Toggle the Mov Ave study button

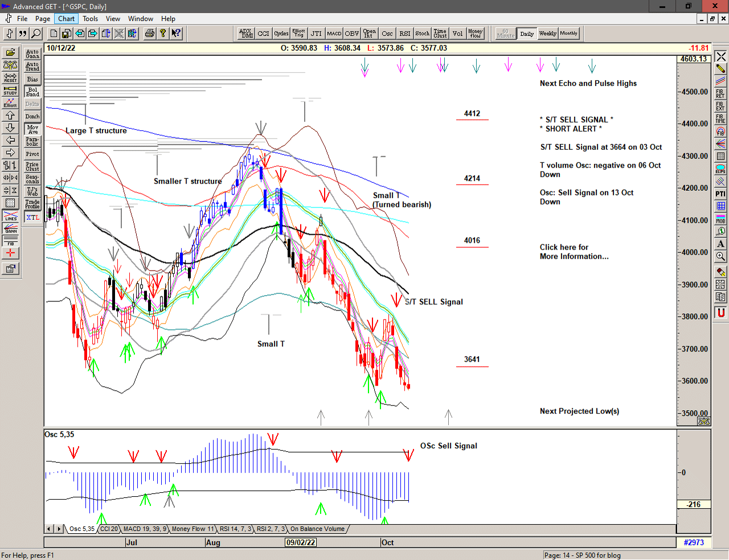(32, 129)
